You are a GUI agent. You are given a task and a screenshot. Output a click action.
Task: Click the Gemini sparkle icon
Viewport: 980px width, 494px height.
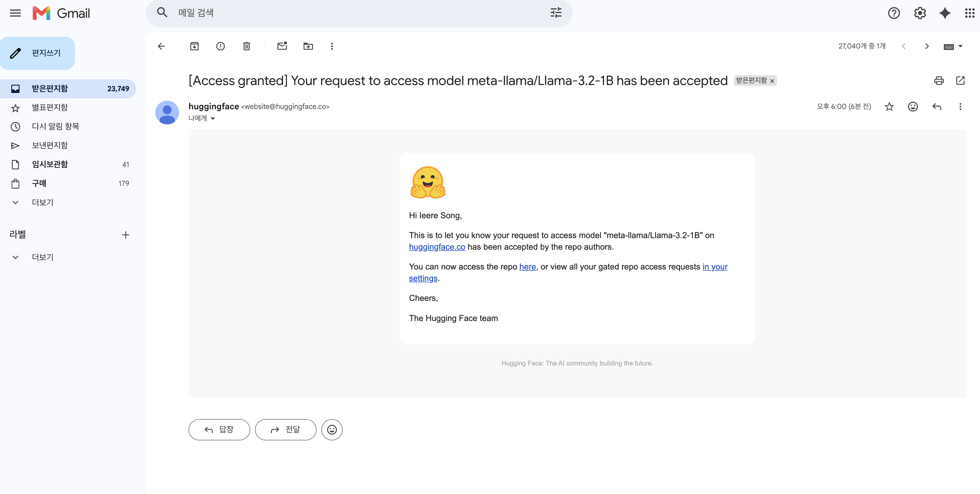pyautogui.click(x=945, y=13)
